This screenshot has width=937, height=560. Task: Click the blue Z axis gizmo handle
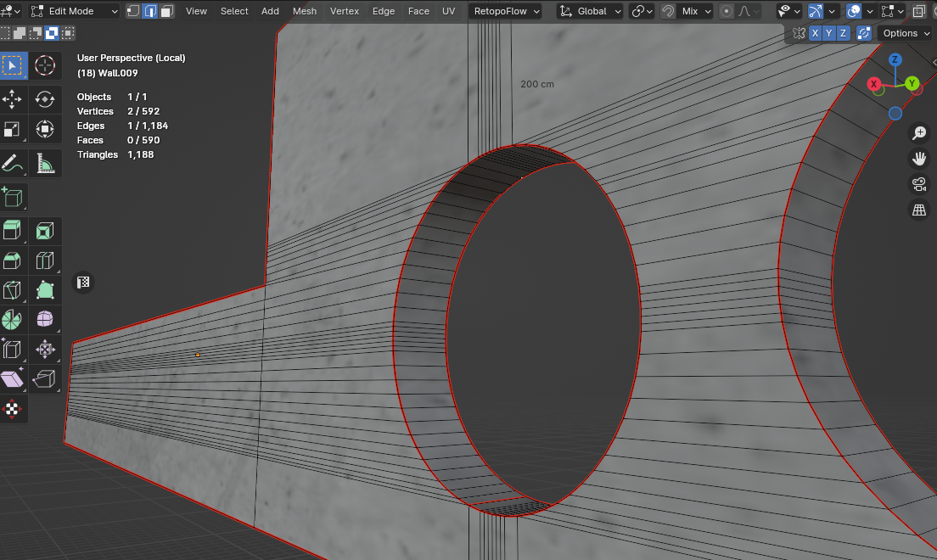(895, 59)
